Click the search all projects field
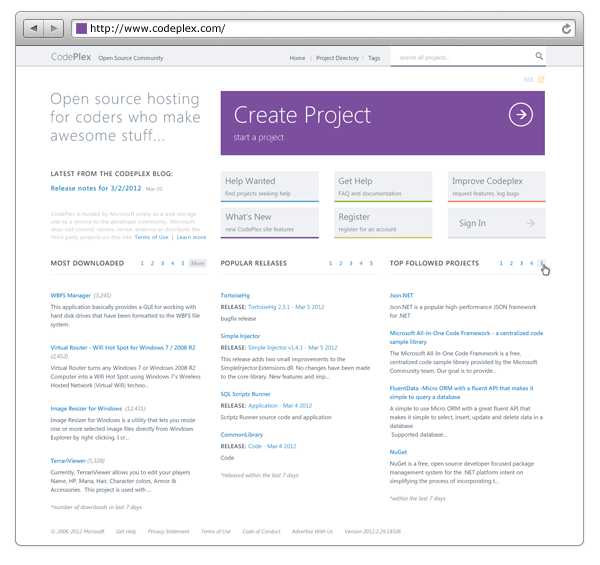The image size is (600, 565). click(460, 58)
